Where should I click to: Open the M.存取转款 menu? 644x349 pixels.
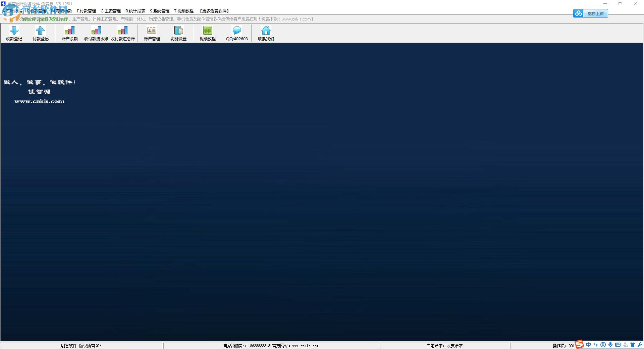[x=62, y=11]
